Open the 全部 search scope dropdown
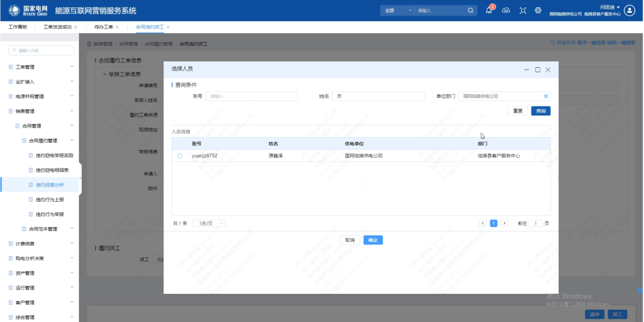This screenshot has height=322, width=644. coord(398,10)
